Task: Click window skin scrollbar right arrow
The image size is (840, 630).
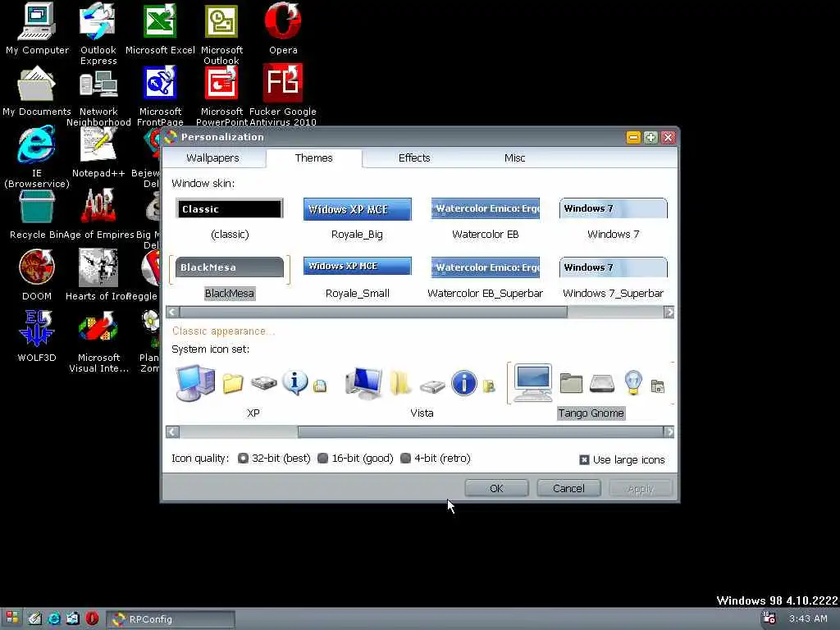Action: coord(669,312)
